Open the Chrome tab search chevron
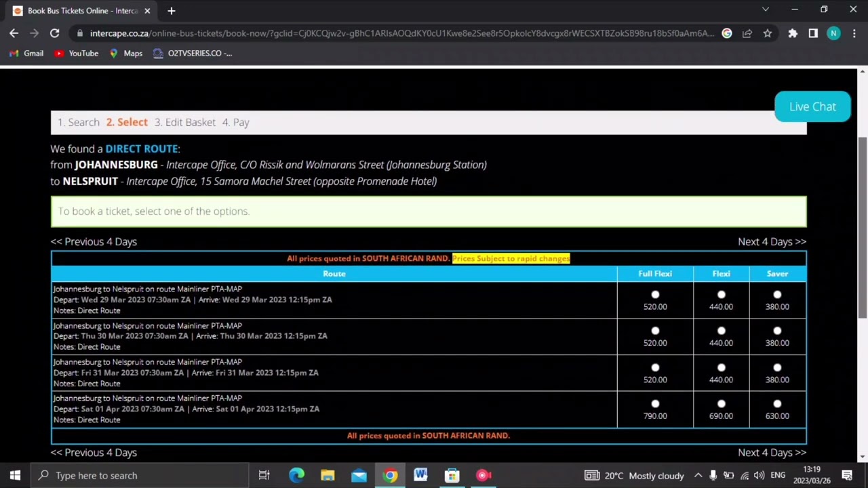Screen dimensions: 868x488 point(766,9)
